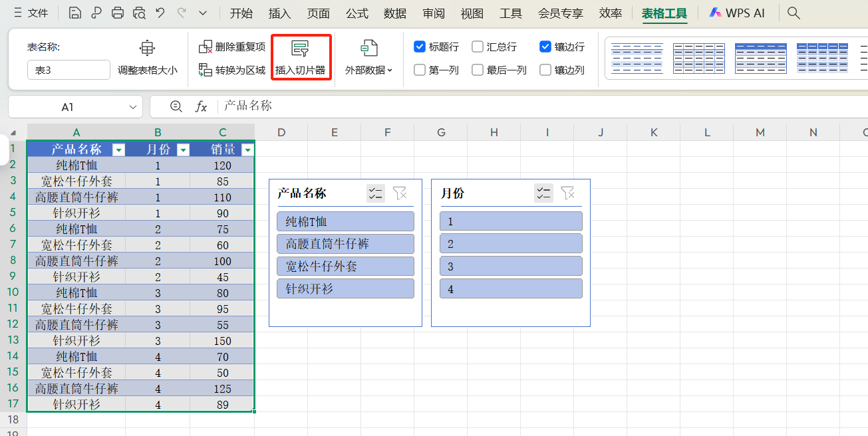Select 针织开衫 in the 产品名称 slicer

click(345, 288)
